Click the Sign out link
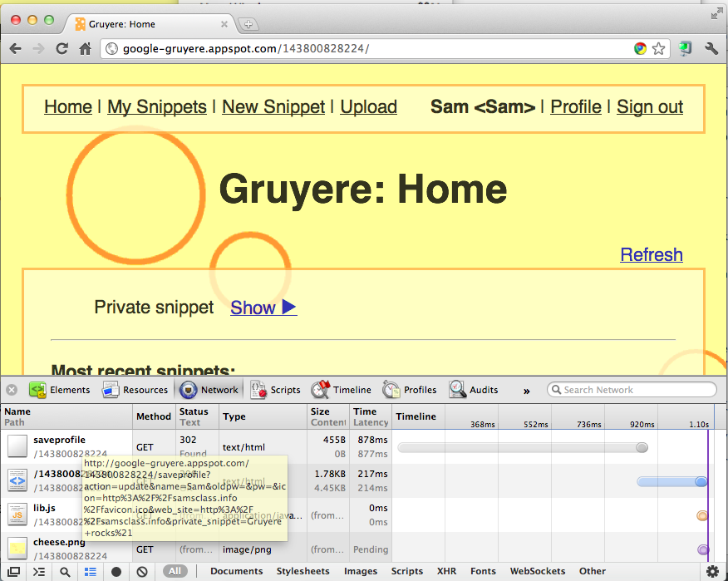The image size is (728, 581). click(x=650, y=107)
